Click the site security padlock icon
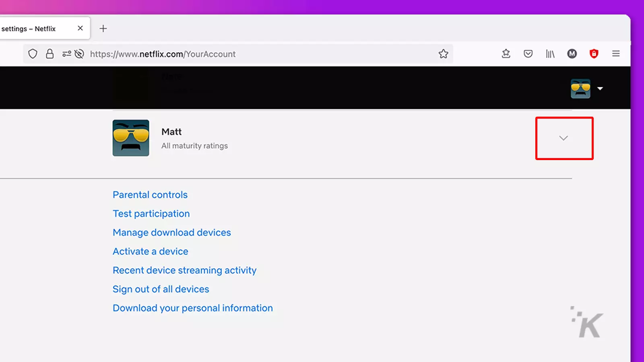Viewport: 644px width, 362px height. [x=50, y=53]
